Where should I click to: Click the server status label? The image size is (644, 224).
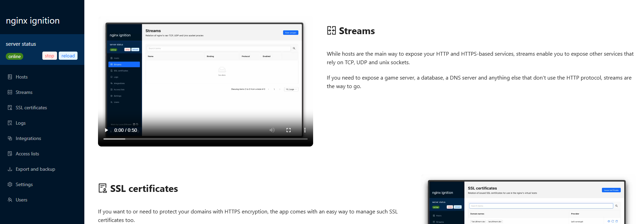(21, 44)
